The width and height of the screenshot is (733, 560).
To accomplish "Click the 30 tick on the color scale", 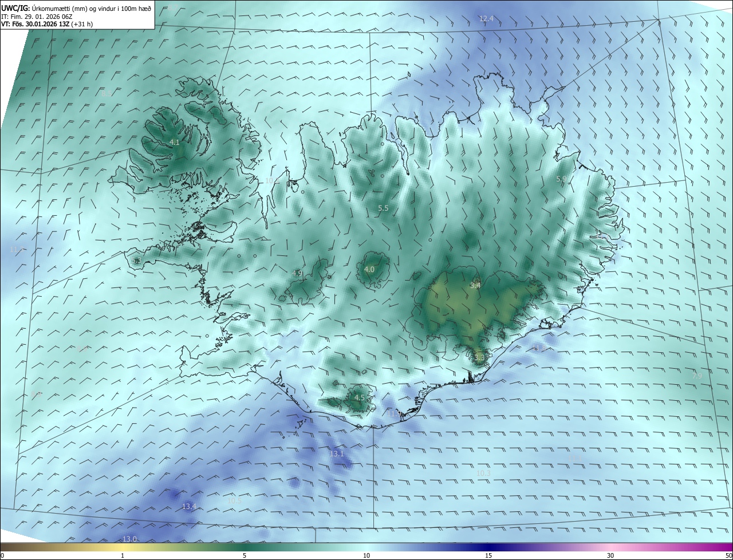I will click(x=610, y=556).
